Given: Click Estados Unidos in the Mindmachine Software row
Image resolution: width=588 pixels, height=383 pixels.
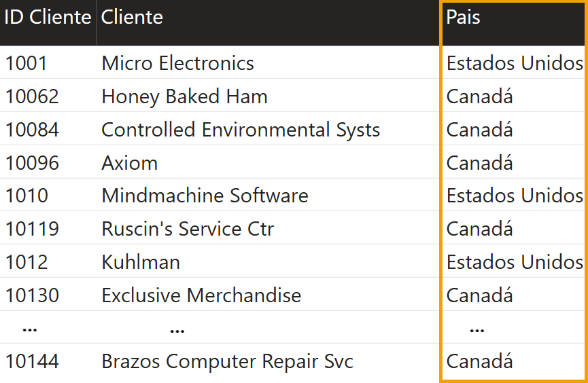Looking at the screenshot, I should 515,196.
